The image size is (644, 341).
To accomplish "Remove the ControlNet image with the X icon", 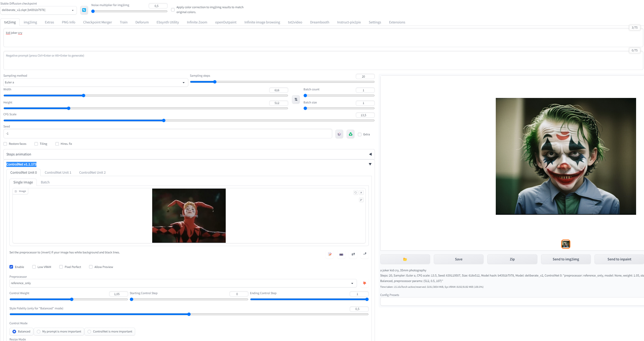I will (361, 192).
